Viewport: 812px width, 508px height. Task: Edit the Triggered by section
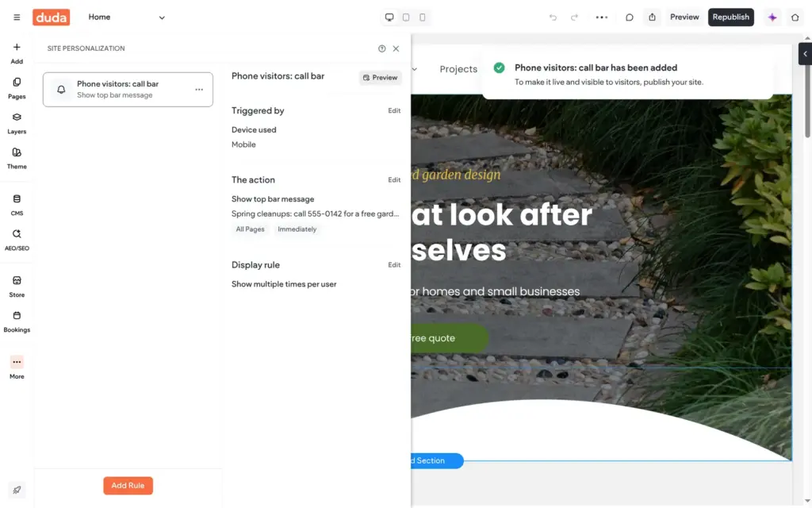(x=394, y=111)
